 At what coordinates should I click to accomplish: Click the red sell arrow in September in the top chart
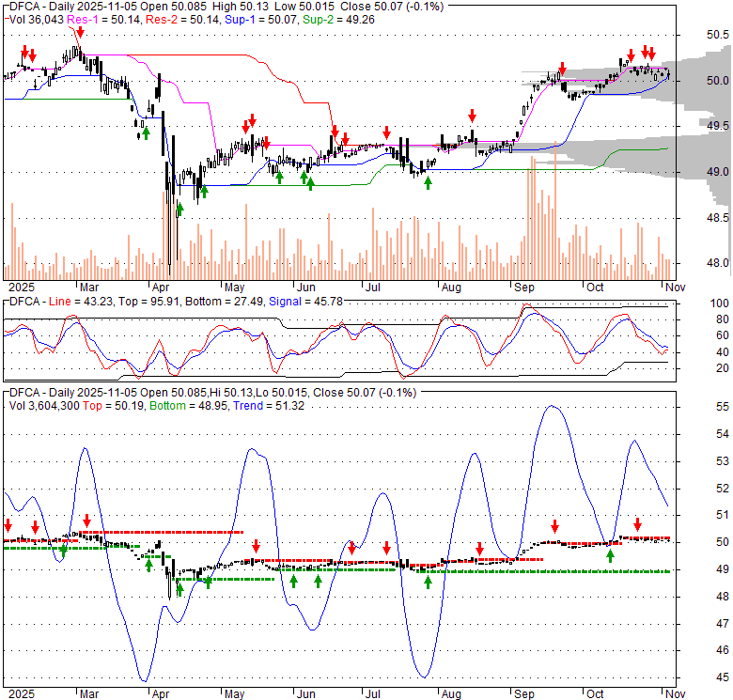(x=562, y=69)
